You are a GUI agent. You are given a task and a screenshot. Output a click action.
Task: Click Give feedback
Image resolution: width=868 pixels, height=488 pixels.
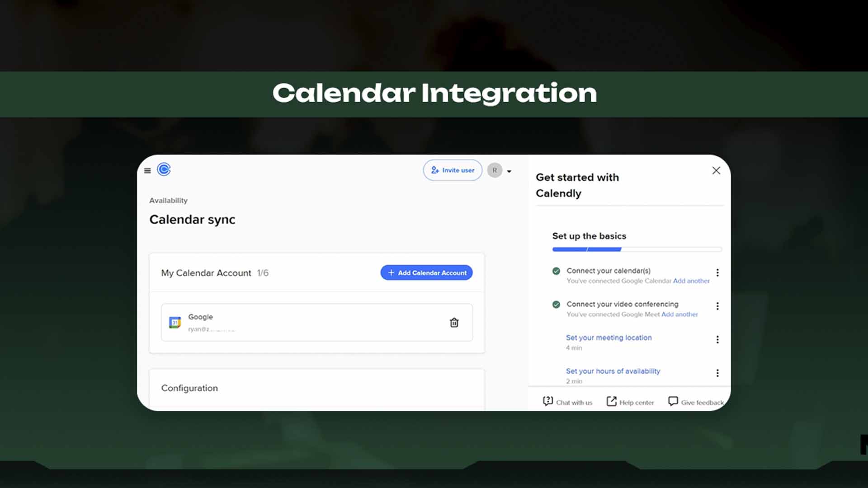tap(696, 402)
